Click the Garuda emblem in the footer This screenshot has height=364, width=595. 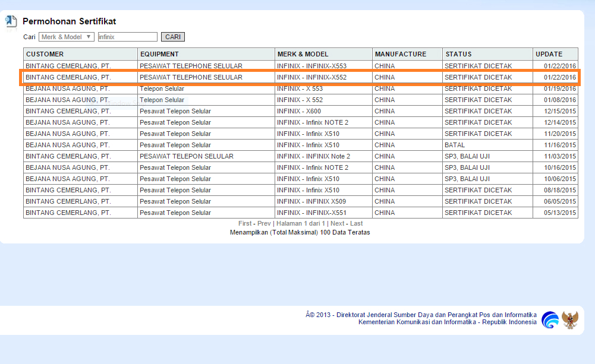570,319
